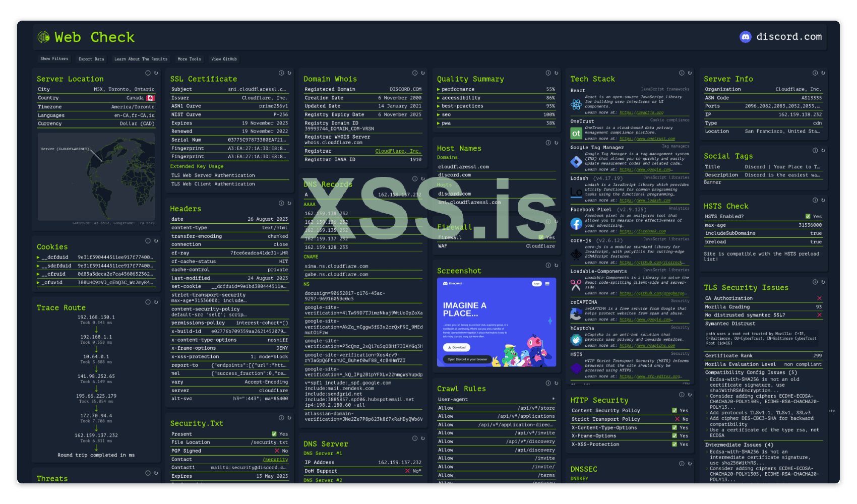This screenshot has width=857, height=504.
Task: Click the Google Tag Manager logo
Action: point(576,162)
